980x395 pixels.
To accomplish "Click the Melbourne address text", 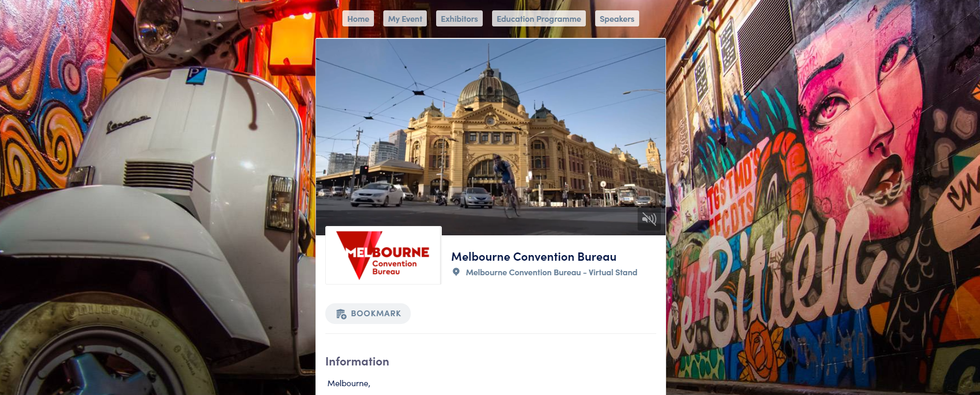I will point(349,383).
